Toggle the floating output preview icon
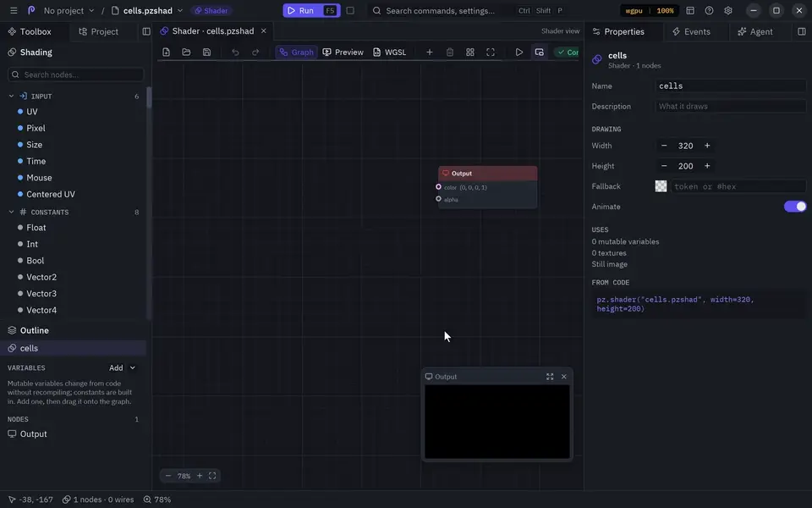 click(x=539, y=52)
